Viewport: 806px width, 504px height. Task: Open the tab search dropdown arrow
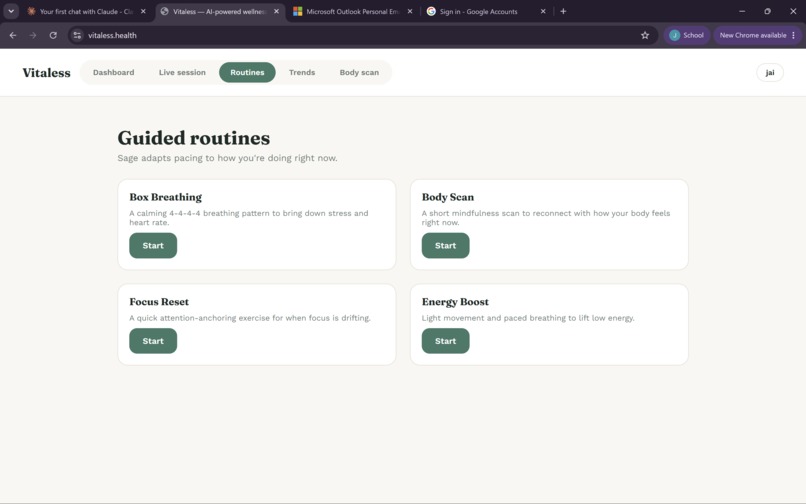[11, 11]
